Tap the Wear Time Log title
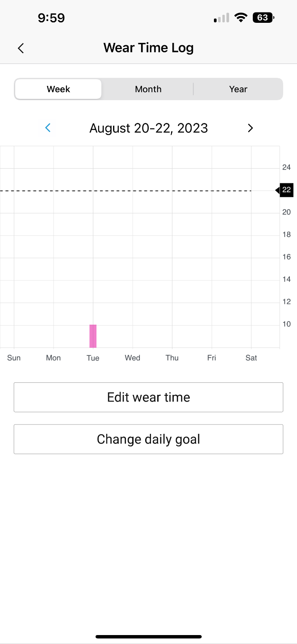The width and height of the screenshot is (297, 644). click(x=149, y=48)
